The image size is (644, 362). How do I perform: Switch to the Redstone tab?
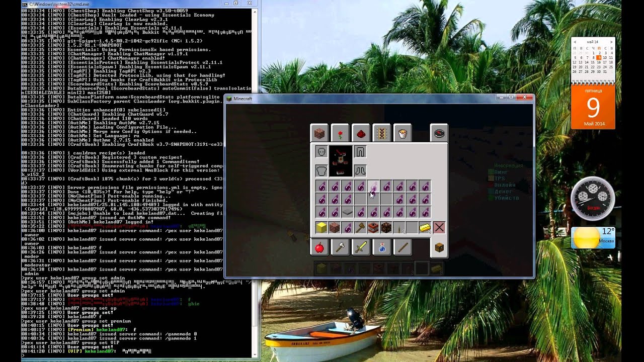(361, 133)
